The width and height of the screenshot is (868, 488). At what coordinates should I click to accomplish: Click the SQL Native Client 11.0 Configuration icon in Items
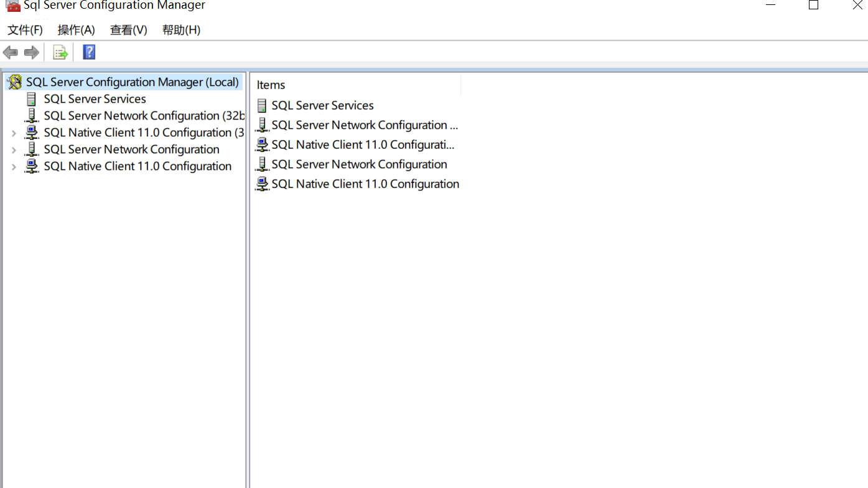click(262, 184)
